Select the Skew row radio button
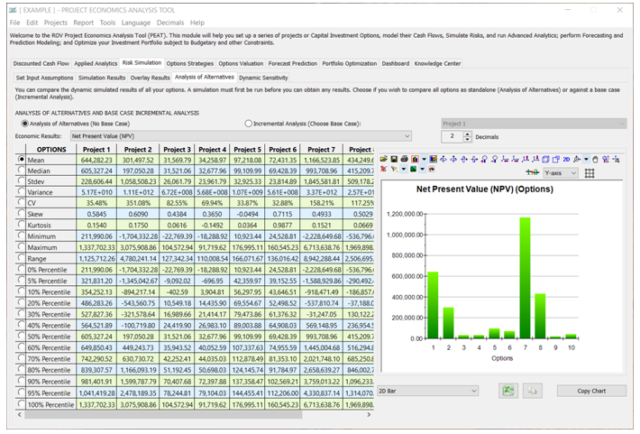The width and height of the screenshot is (640, 434). (21, 213)
